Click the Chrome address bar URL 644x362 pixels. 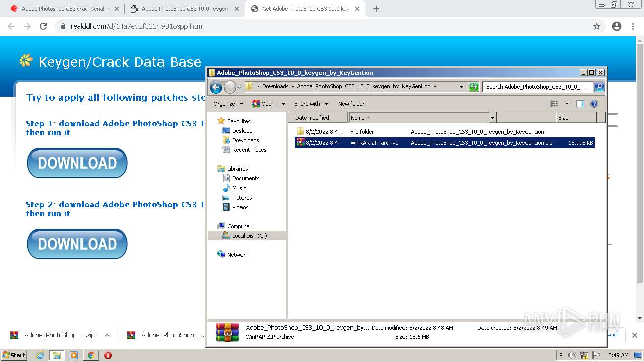(137, 26)
